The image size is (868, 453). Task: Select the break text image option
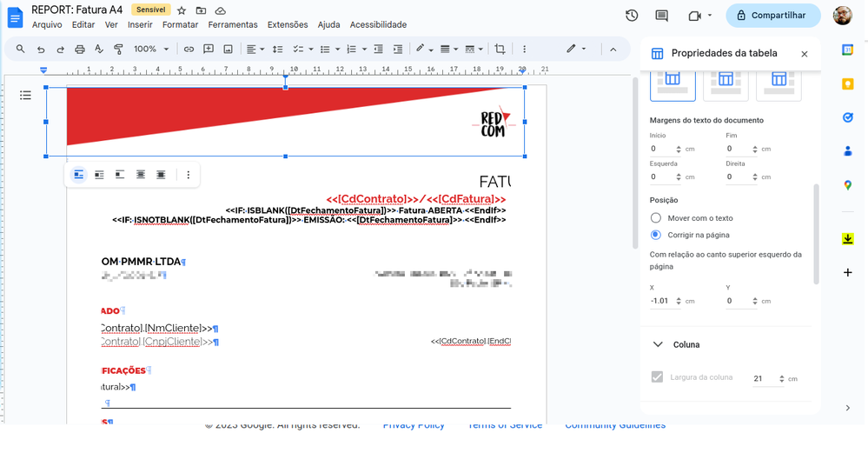(x=120, y=175)
